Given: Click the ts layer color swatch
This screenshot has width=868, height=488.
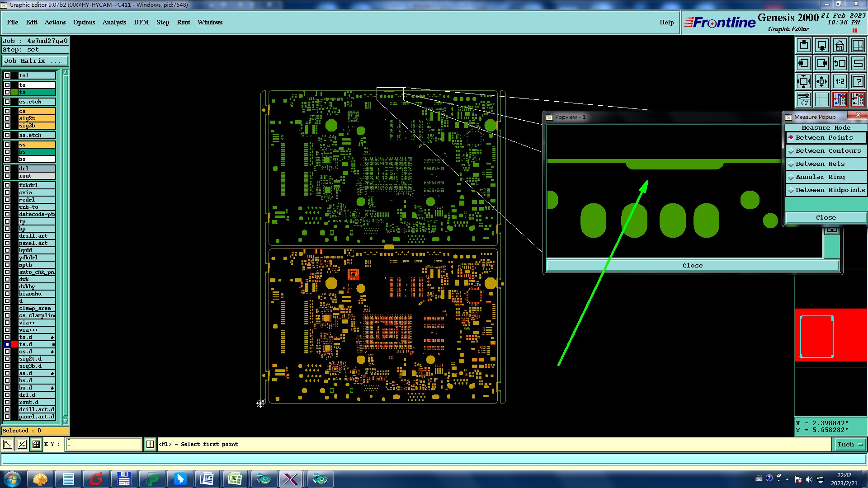Looking at the screenshot, I should point(15,93).
